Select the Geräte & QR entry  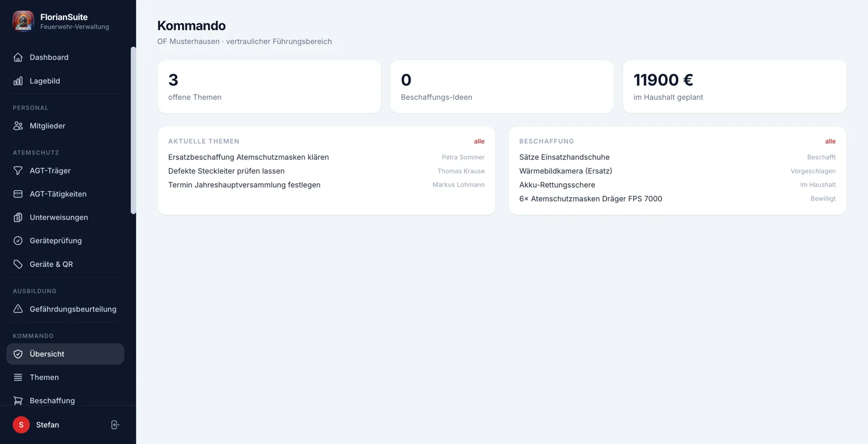tap(65, 265)
